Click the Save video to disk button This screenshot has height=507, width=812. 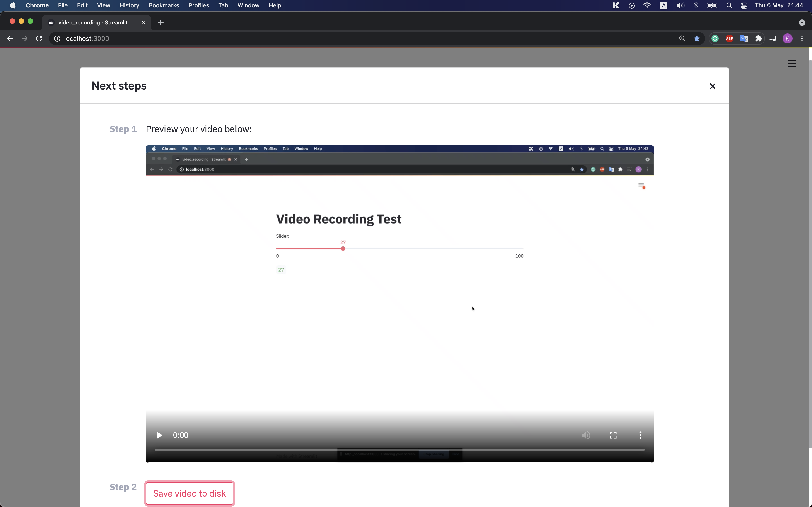[189, 493]
